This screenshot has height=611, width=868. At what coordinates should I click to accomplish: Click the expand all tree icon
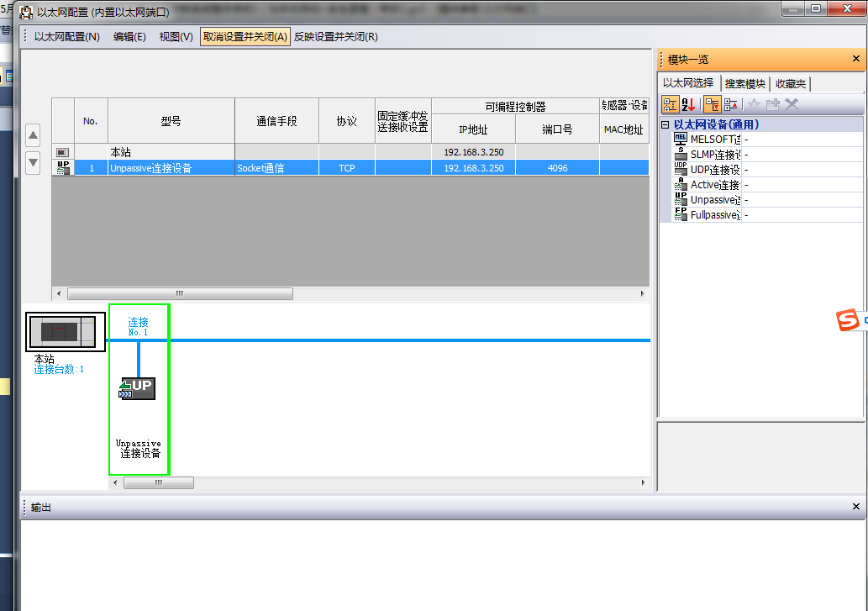[711, 104]
